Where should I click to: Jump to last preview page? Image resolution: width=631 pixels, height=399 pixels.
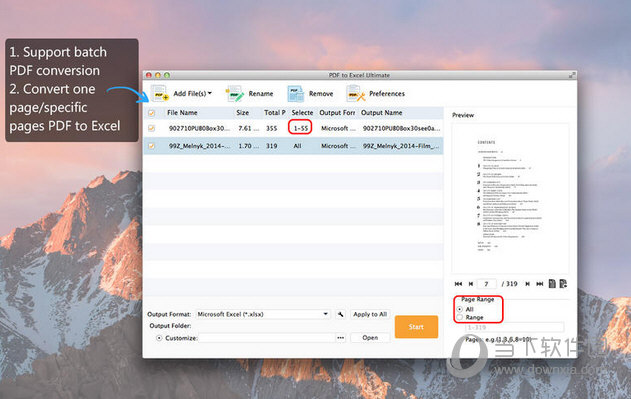point(540,284)
